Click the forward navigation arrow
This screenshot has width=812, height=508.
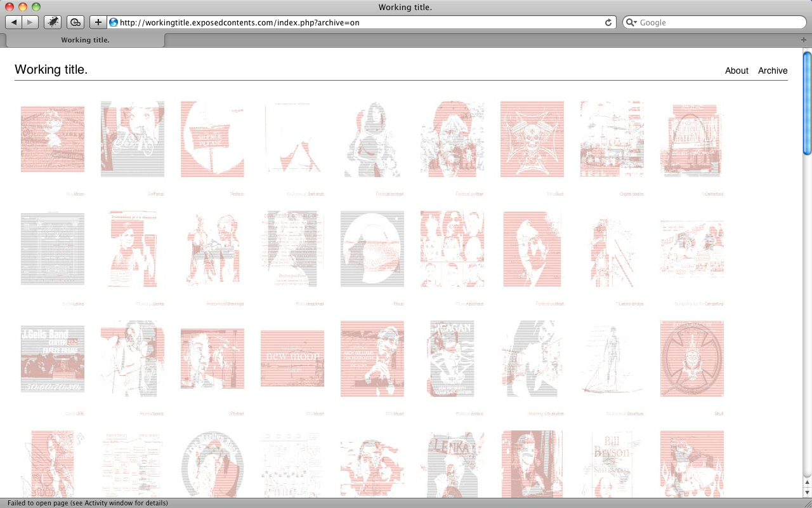[x=30, y=22]
